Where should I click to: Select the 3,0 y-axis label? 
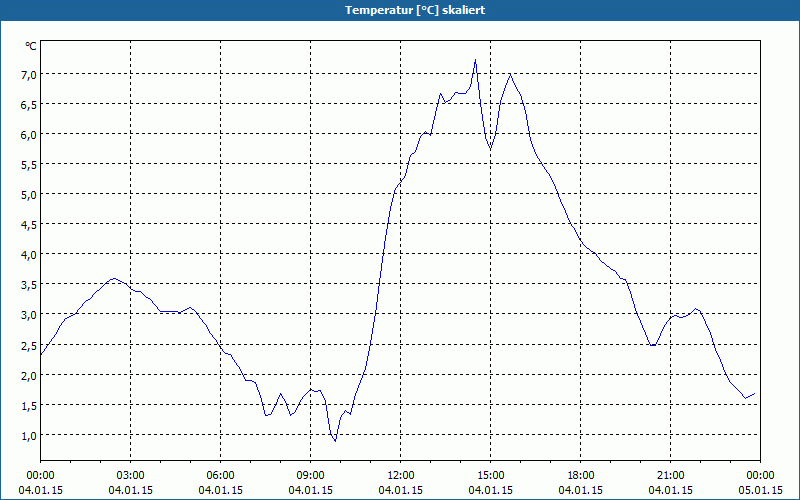tap(30, 315)
